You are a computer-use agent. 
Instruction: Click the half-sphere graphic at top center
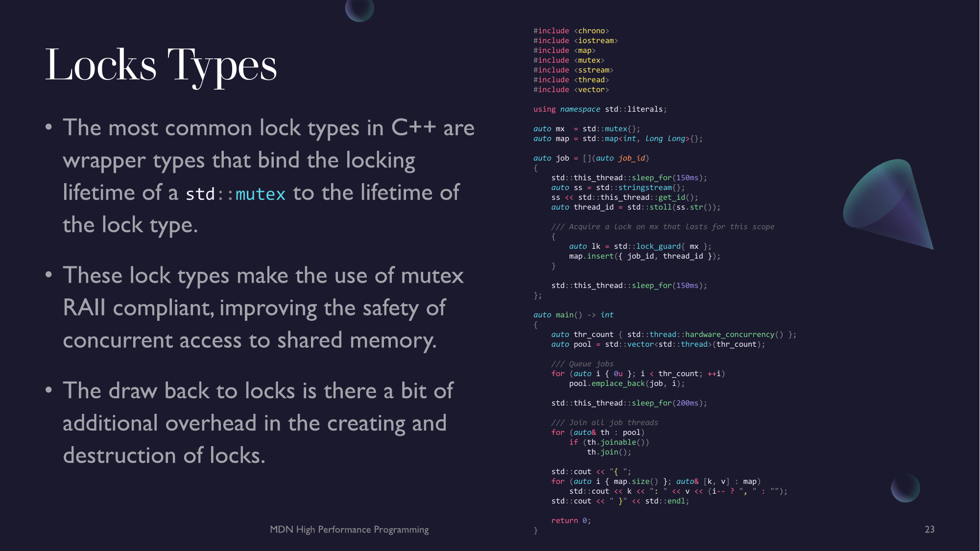tap(359, 10)
